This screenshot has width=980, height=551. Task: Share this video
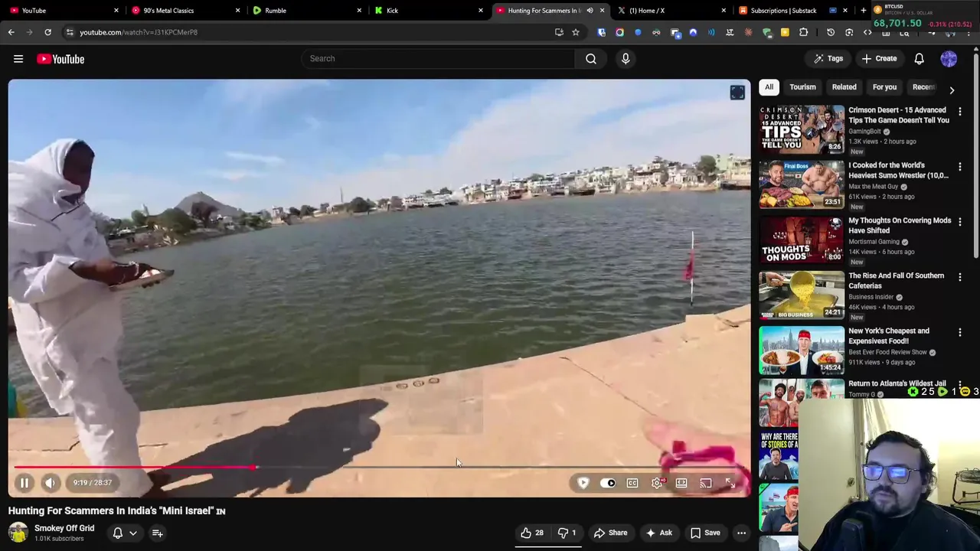tap(610, 533)
